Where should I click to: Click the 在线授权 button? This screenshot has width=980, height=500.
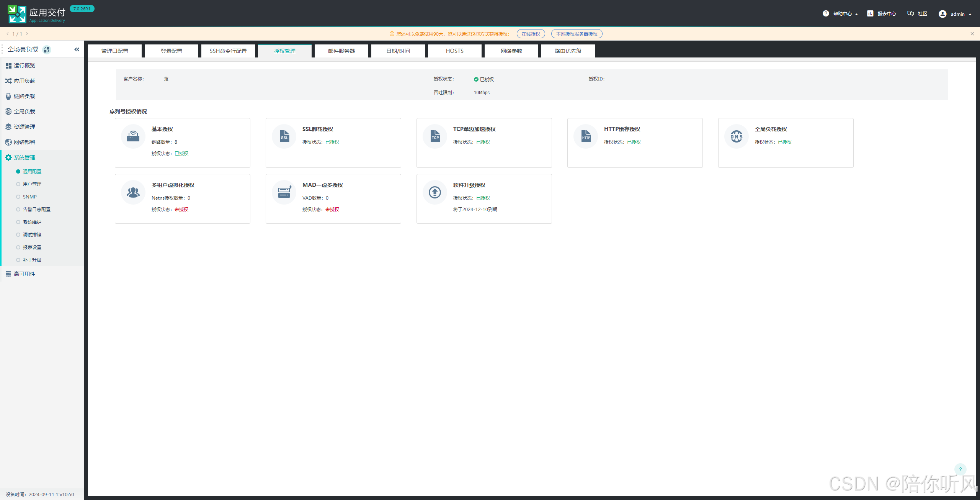(x=531, y=34)
